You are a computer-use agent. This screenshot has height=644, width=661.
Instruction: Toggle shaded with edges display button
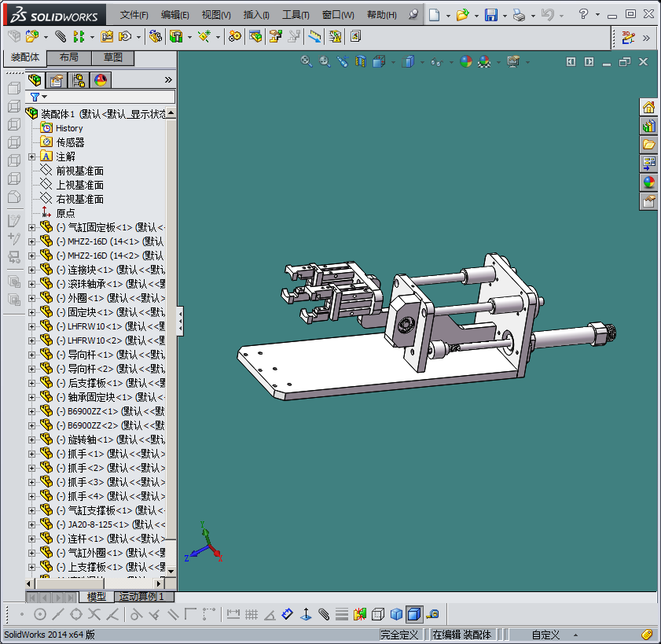point(413,614)
